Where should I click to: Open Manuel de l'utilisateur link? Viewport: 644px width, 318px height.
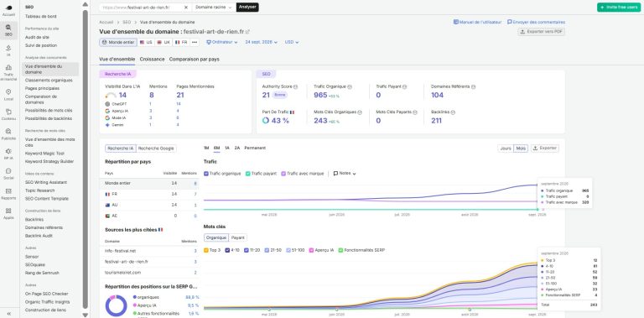tap(477, 22)
